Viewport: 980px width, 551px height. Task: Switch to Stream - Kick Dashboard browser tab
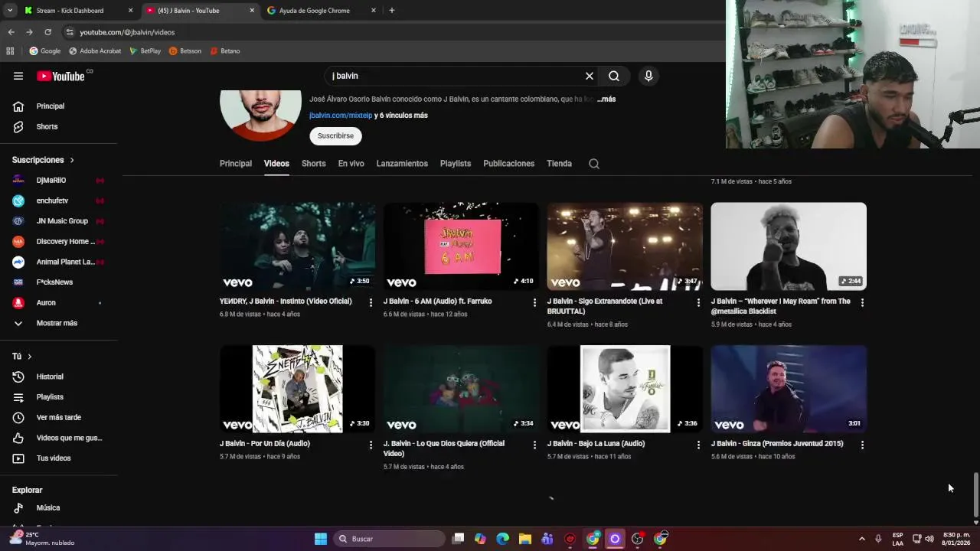[77, 11]
